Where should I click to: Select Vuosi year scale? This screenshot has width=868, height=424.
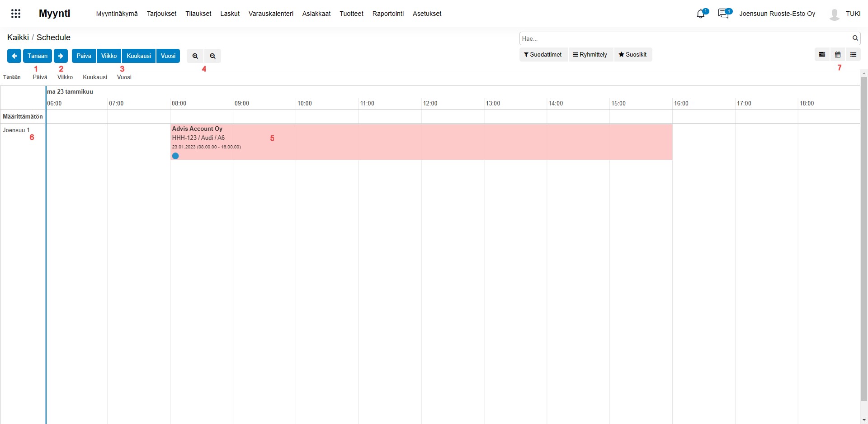coord(168,56)
